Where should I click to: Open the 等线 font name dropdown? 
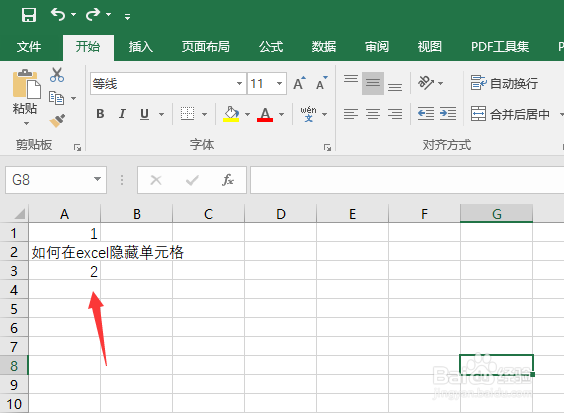[x=239, y=83]
